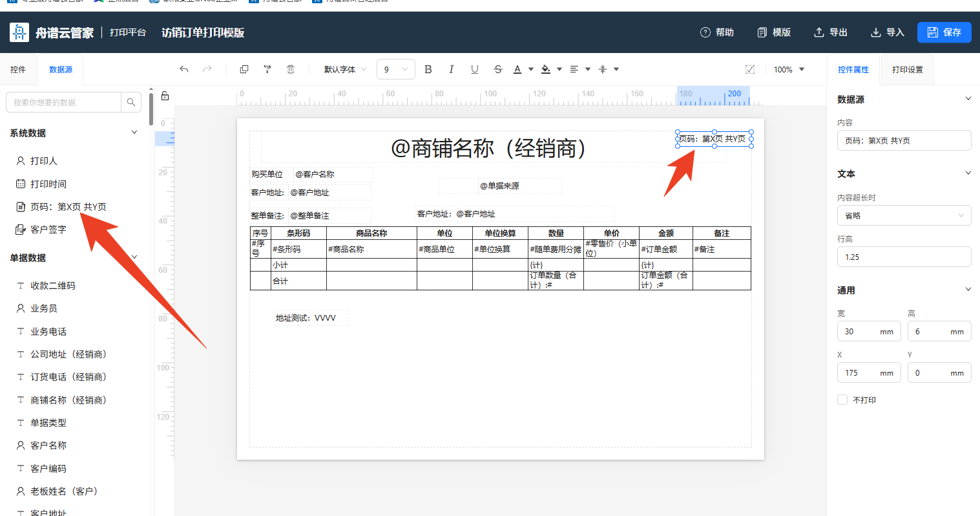The width and height of the screenshot is (980, 516).
Task: Select 单据类型 data item
Action: [x=41, y=423]
